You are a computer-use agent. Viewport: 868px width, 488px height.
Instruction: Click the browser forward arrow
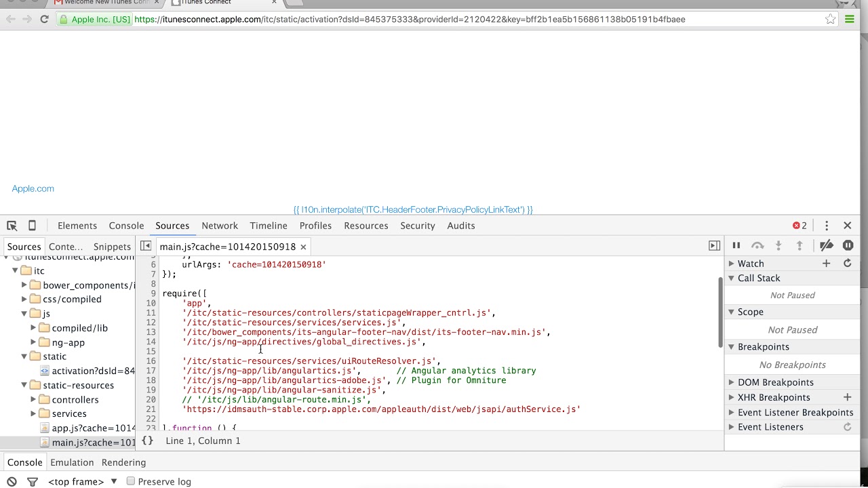click(27, 19)
